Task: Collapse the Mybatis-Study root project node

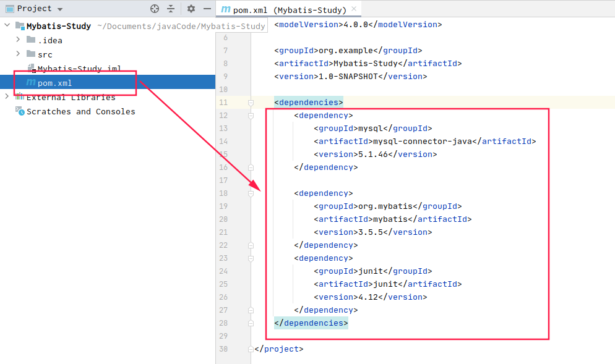Action: [7, 25]
